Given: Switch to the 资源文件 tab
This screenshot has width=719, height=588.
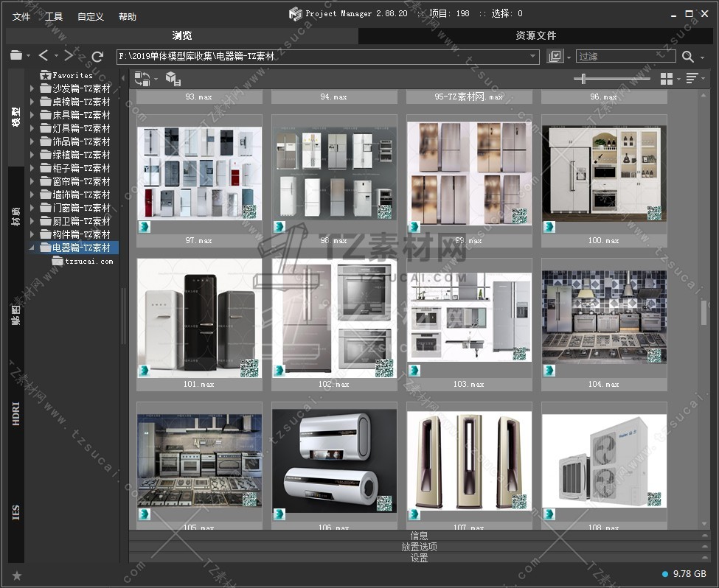Looking at the screenshot, I should tap(535, 35).
